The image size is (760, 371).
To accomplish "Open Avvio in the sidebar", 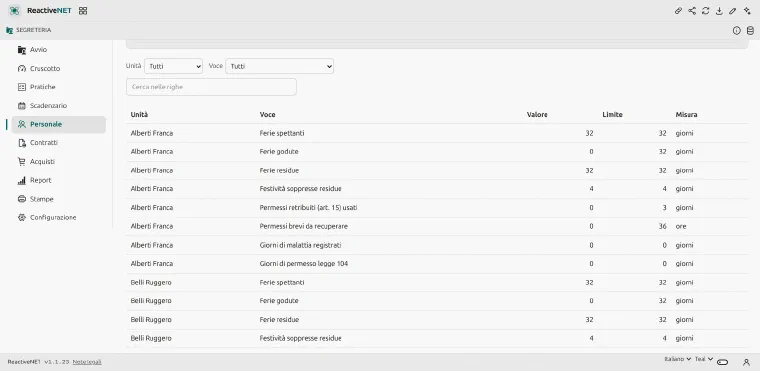I will [x=59, y=50].
